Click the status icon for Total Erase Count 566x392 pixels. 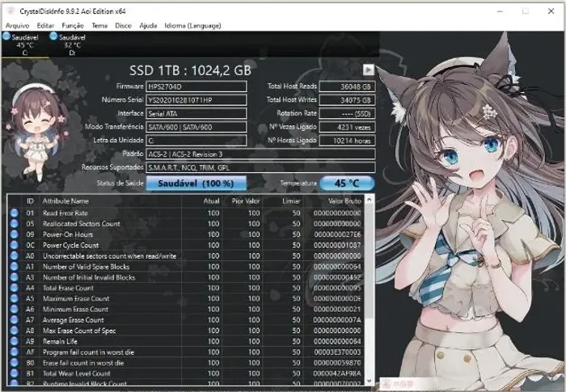tap(14, 288)
